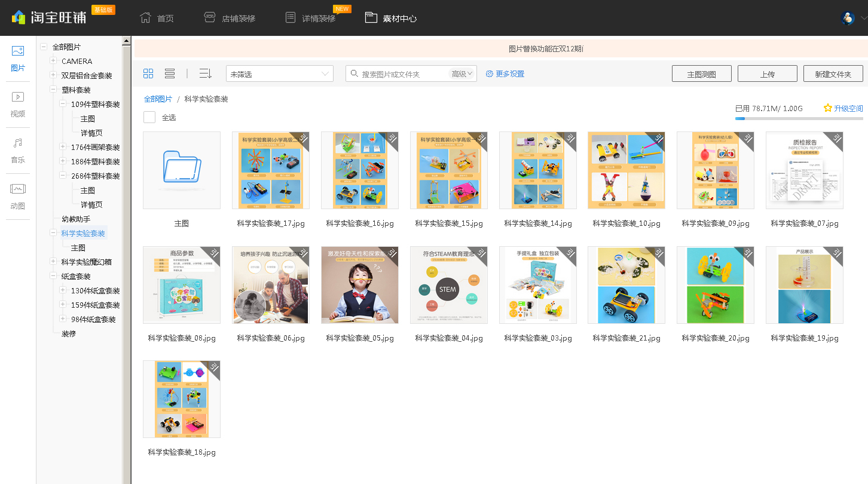
Task: Expand the 176件画架套装 tree node
Action: point(63,147)
